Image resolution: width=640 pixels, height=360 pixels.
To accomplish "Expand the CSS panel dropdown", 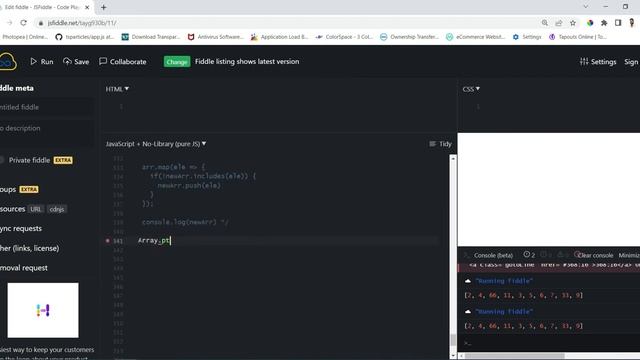I will click(x=471, y=89).
